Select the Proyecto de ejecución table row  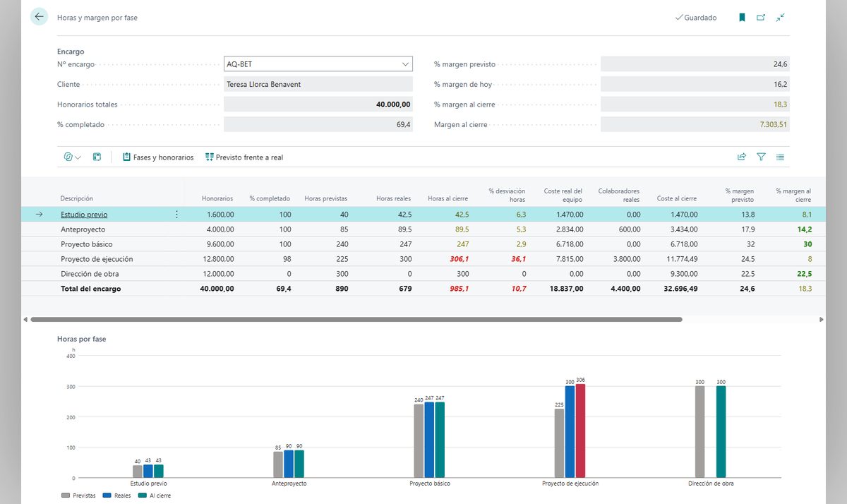tap(423, 259)
